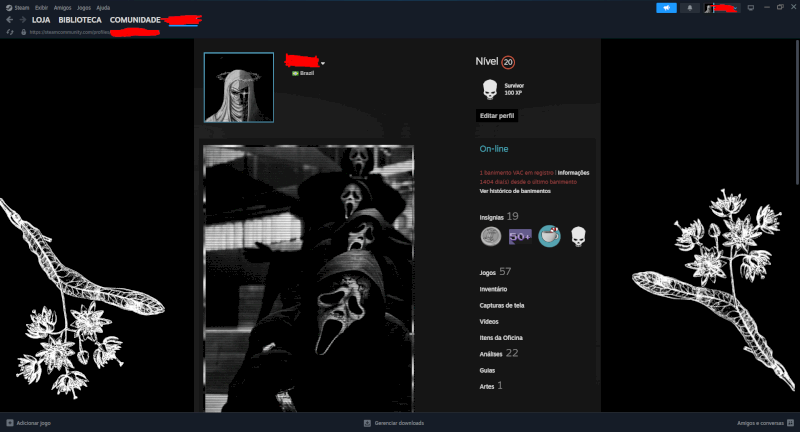The image size is (800, 432).
Task: Click the page reload icon
Action: click(9, 32)
